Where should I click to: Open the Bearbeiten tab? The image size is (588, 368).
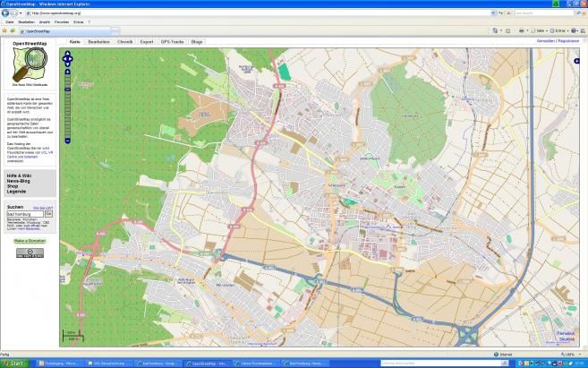pos(98,41)
